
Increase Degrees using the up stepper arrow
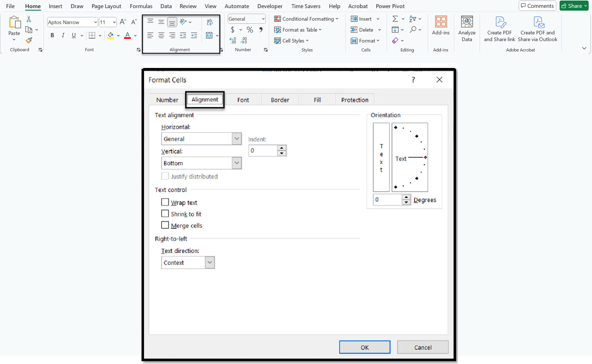point(406,197)
